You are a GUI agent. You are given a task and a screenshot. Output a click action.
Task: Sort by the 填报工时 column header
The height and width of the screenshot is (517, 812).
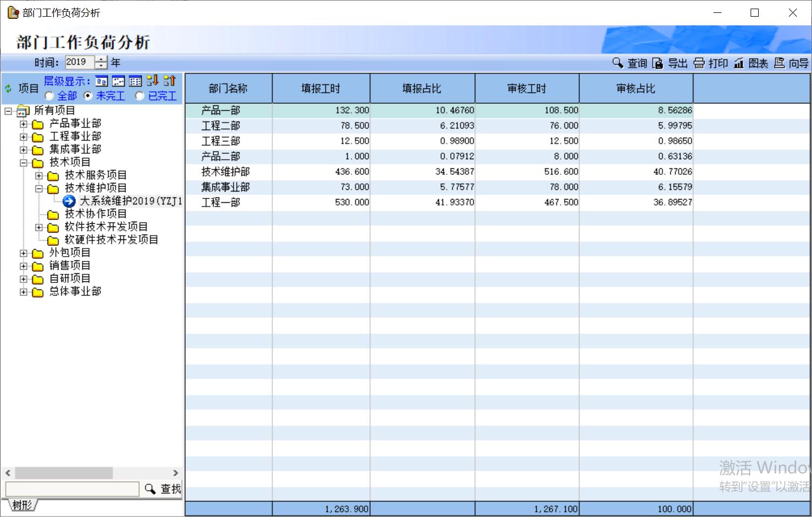click(x=321, y=89)
